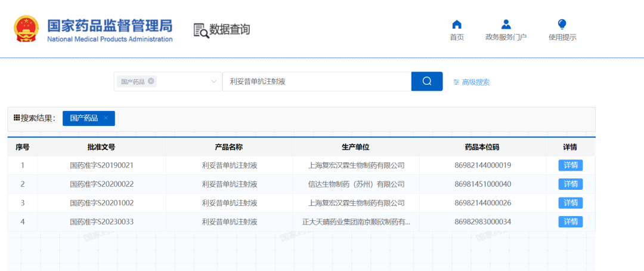Open 高级搜索 advanced search link
The image size is (644, 271).
coord(476,82)
